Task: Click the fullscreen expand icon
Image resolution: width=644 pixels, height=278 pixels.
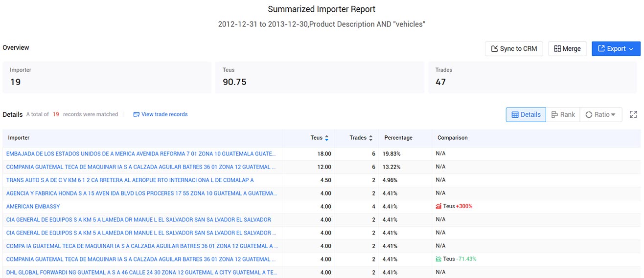Action: (x=633, y=114)
